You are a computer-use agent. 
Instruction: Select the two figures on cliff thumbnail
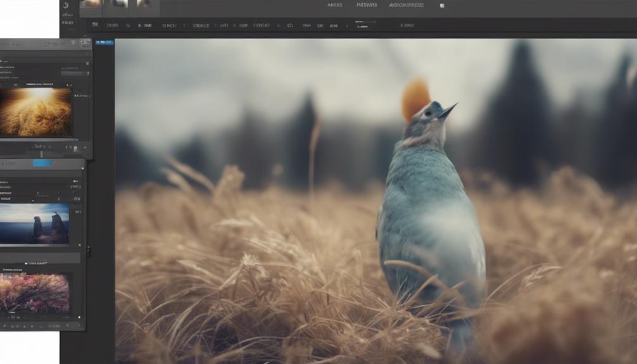(35, 224)
